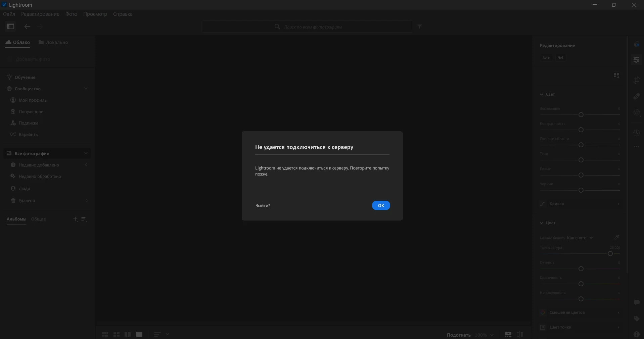Open the Редактирование menu

click(40, 14)
